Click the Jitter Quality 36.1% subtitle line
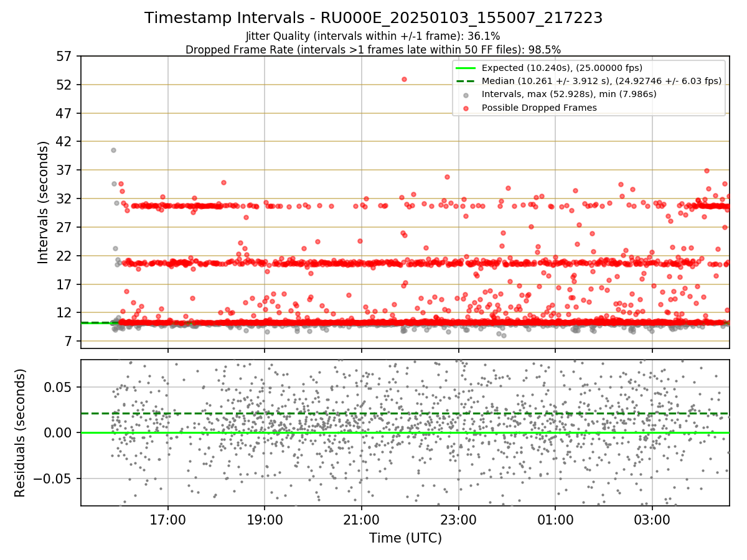This screenshot has height=560, width=747. (373, 36)
